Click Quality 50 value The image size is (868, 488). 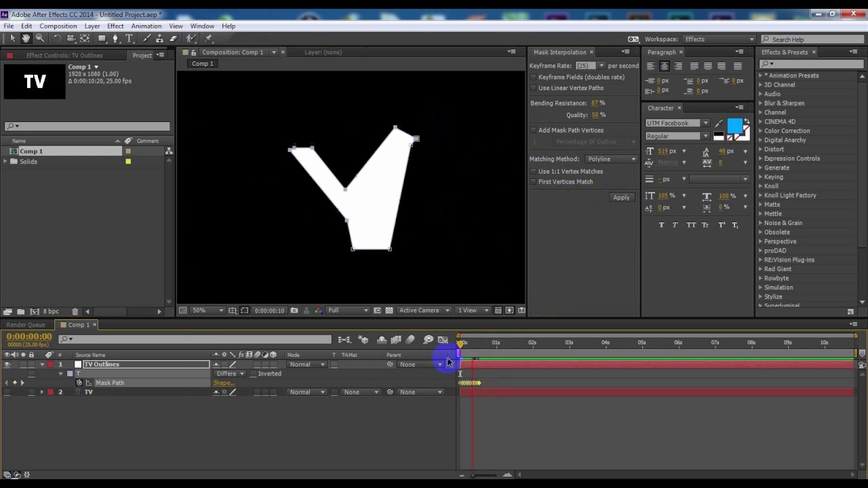tap(595, 115)
